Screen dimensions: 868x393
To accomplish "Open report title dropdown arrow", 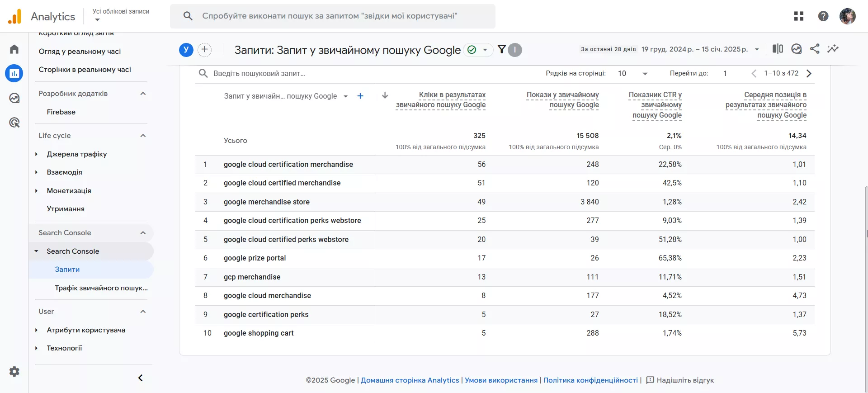I will coord(485,50).
